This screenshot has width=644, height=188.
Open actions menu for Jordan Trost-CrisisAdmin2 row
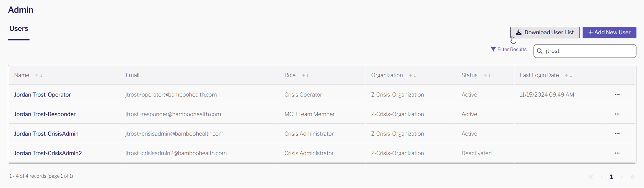617,153
